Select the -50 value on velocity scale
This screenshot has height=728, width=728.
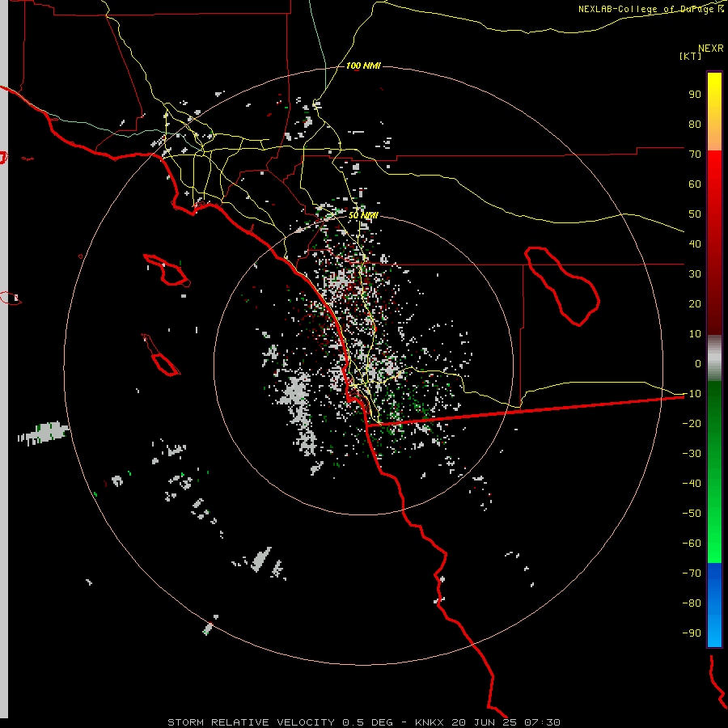click(x=692, y=514)
